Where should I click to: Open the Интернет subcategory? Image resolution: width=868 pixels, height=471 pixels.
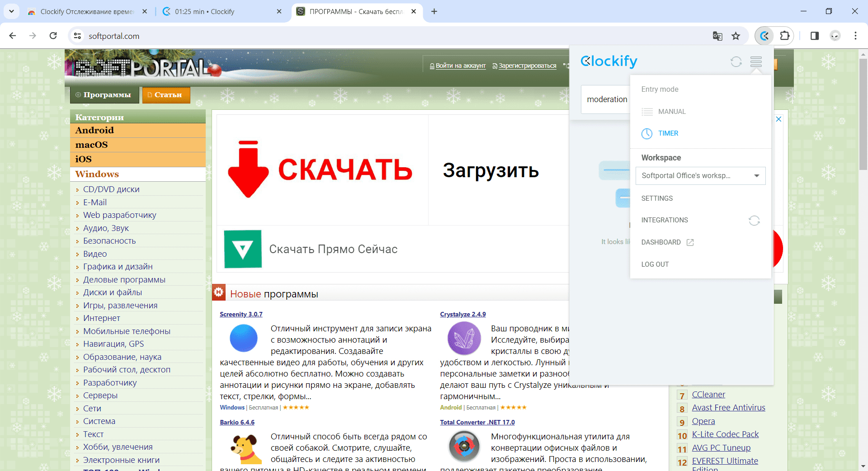click(x=102, y=318)
